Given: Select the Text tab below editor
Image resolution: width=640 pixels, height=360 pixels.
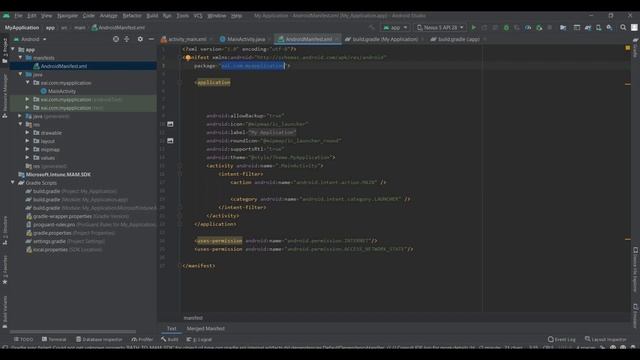Looking at the screenshot, I should coord(171,329).
